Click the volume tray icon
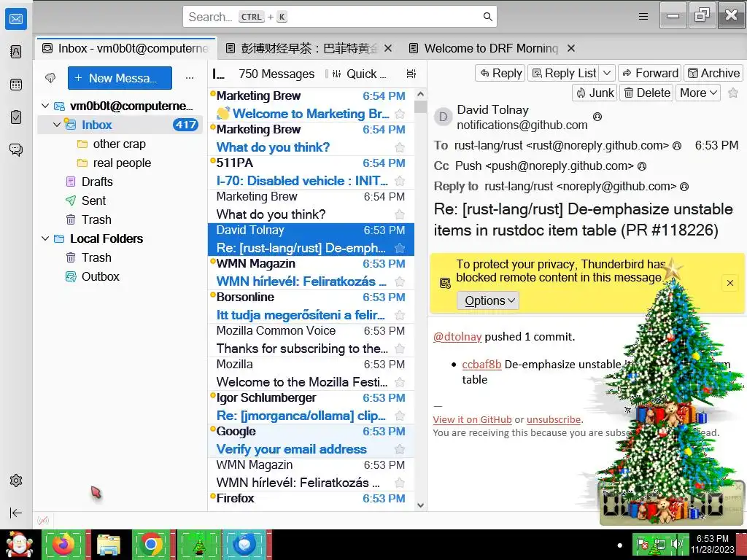Screen dimensions: 747x560 [x=677, y=544]
